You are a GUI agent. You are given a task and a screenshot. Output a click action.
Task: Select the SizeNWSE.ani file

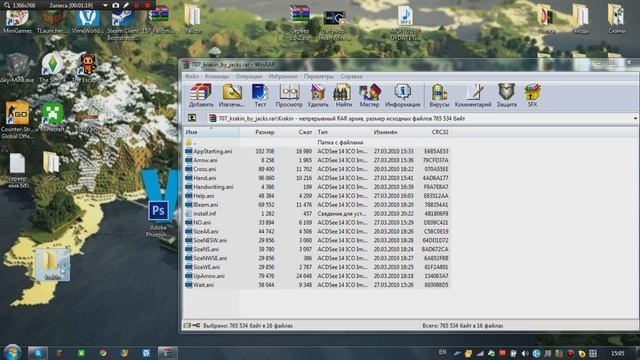[x=316, y=258]
